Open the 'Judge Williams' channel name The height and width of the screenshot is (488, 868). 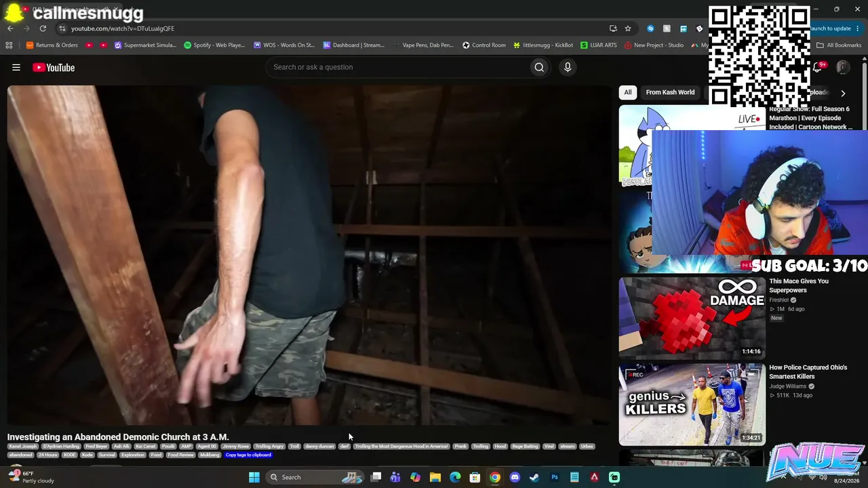[x=787, y=386]
